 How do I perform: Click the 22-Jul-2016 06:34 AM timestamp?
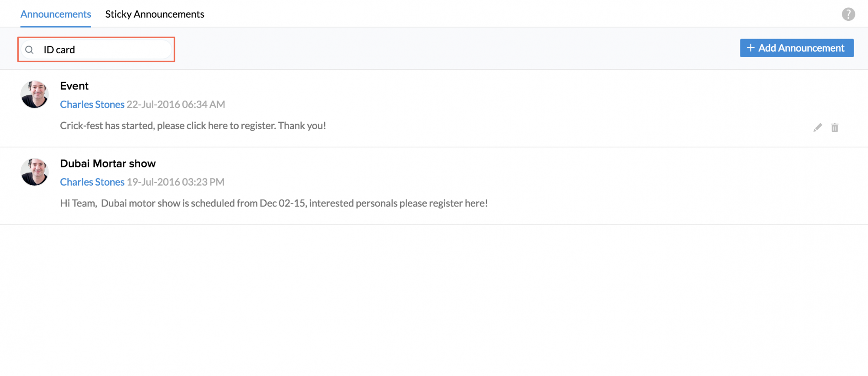[176, 105]
